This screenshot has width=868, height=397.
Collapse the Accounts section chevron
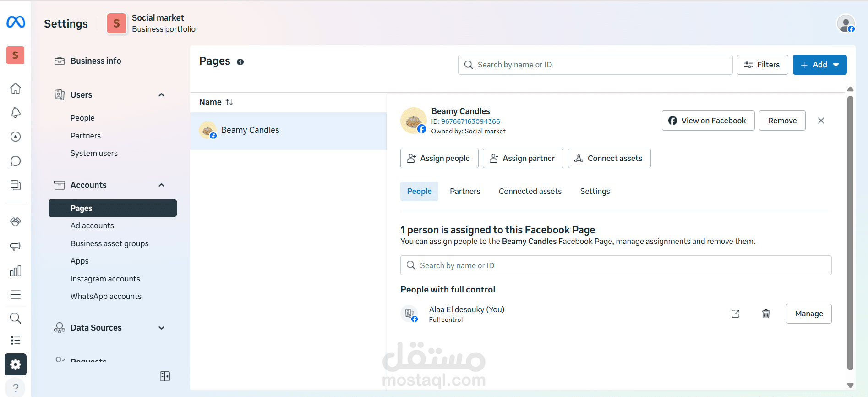click(x=161, y=185)
